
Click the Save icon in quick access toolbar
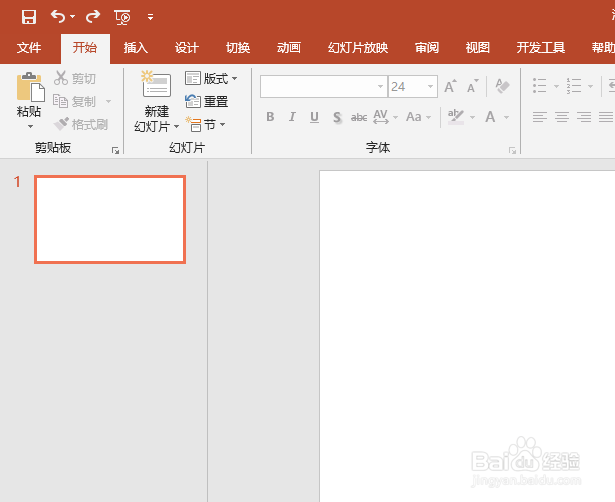coord(29,17)
